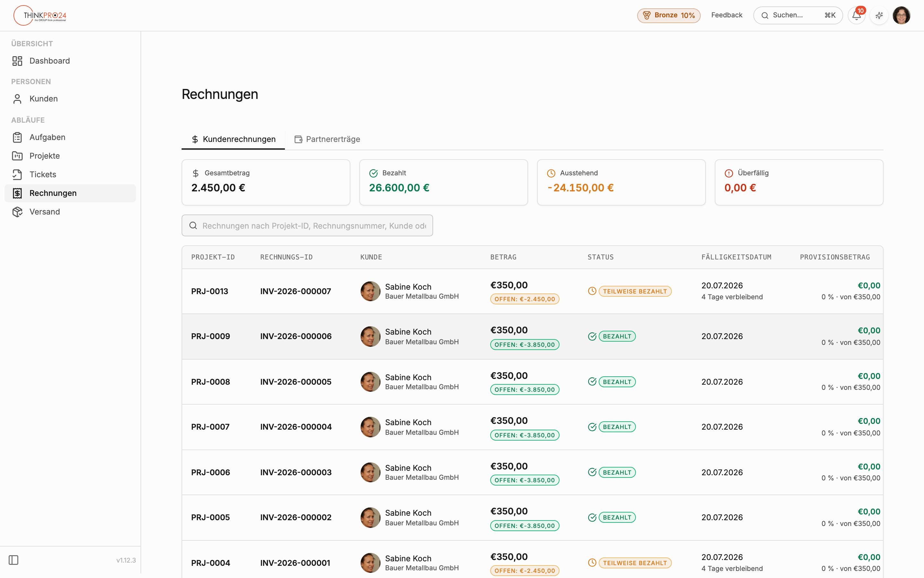Open Projekte in the sidebar

[x=70, y=156]
